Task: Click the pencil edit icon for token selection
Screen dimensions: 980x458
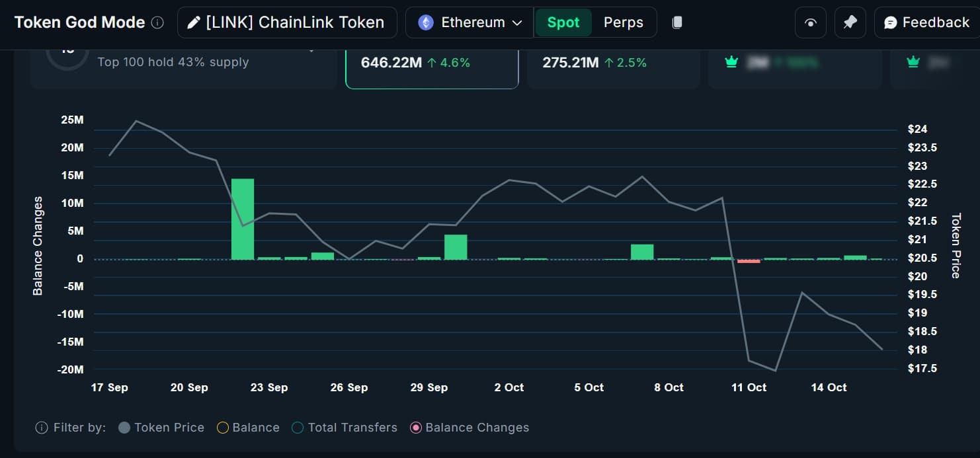Action: (x=194, y=22)
